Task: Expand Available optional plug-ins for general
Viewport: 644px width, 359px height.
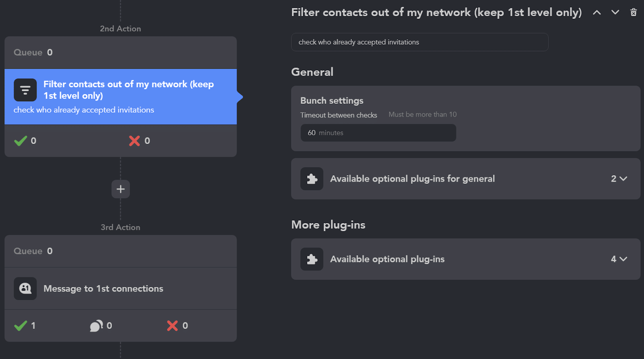Action: point(621,178)
